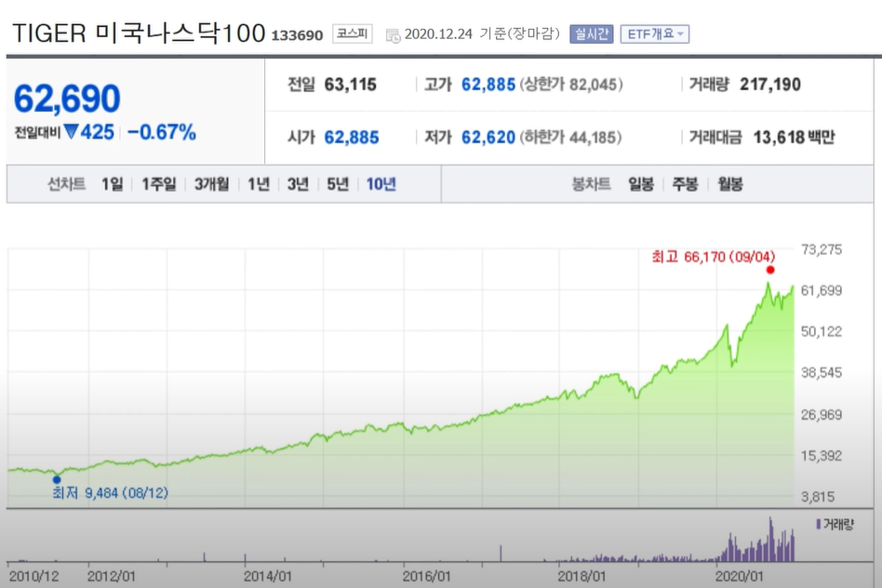Viewport: 882px width, 588px height.
Task: Click the 최저 9,484 (08/12) label
Action: 110,493
